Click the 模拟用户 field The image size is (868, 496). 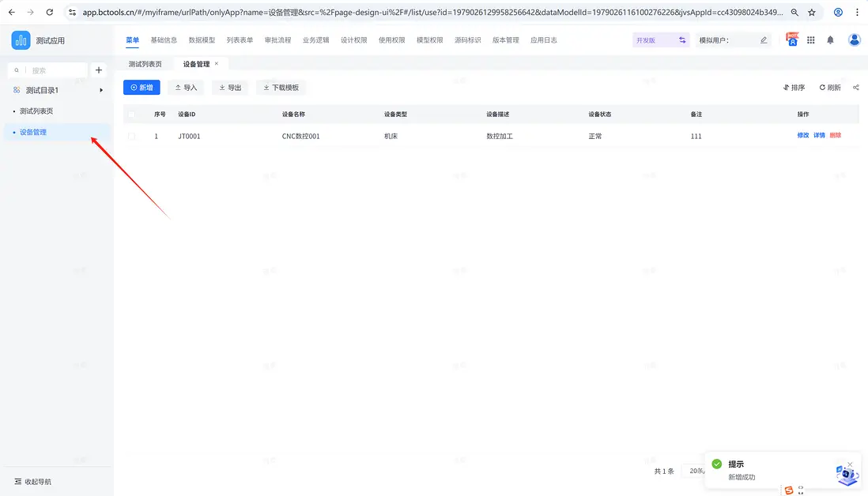tap(733, 40)
